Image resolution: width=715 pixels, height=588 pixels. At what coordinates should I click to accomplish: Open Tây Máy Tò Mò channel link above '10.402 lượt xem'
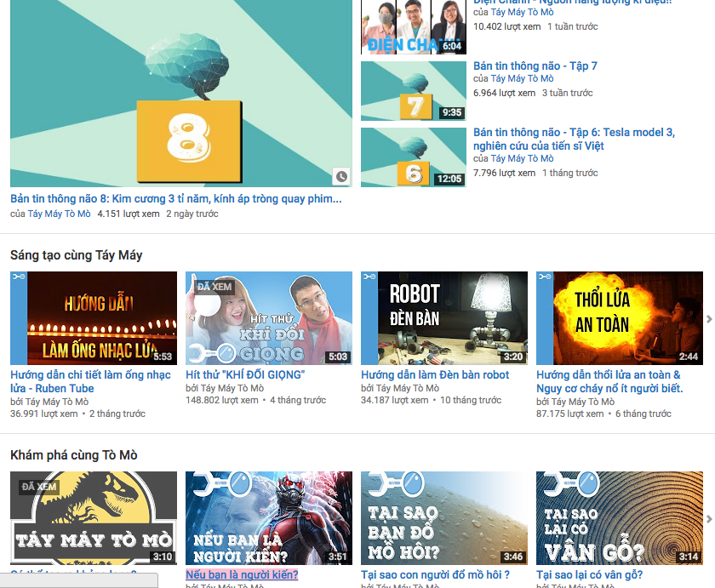(x=522, y=12)
